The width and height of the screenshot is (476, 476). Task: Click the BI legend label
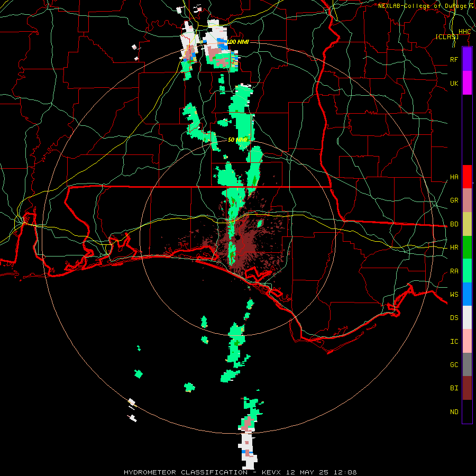pyautogui.click(x=454, y=388)
